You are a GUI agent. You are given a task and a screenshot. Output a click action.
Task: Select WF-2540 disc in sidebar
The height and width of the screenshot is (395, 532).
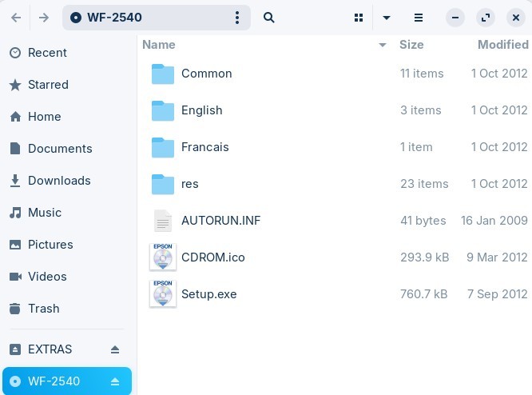(x=67, y=381)
